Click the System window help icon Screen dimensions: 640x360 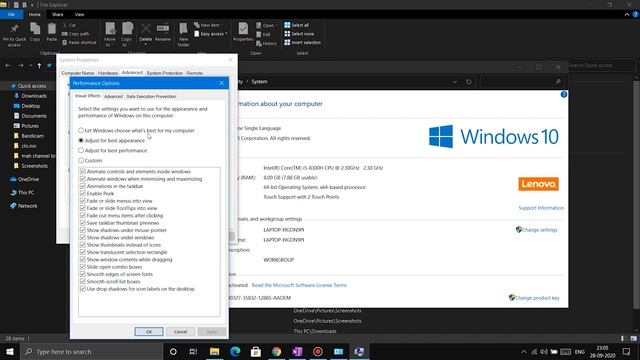point(564,95)
